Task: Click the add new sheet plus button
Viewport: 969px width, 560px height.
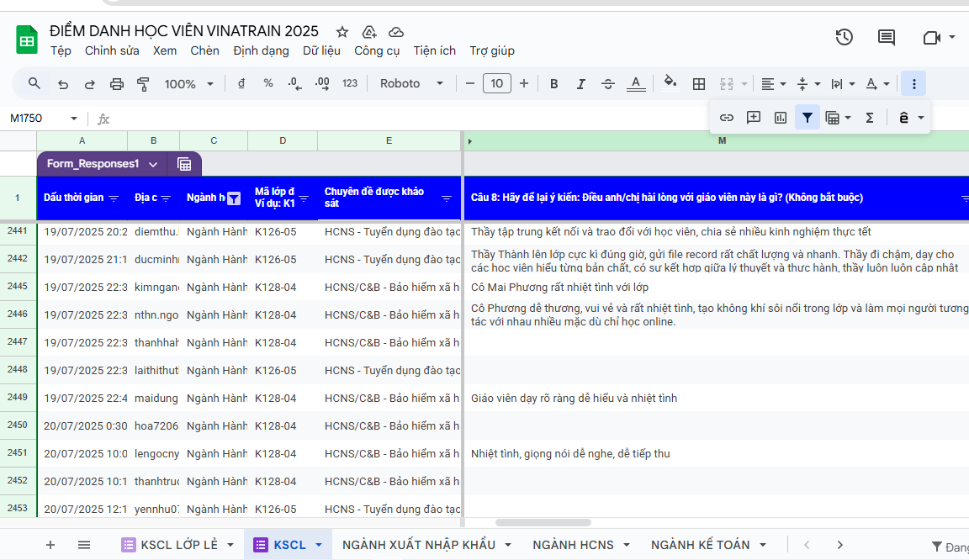Action: coord(50,545)
